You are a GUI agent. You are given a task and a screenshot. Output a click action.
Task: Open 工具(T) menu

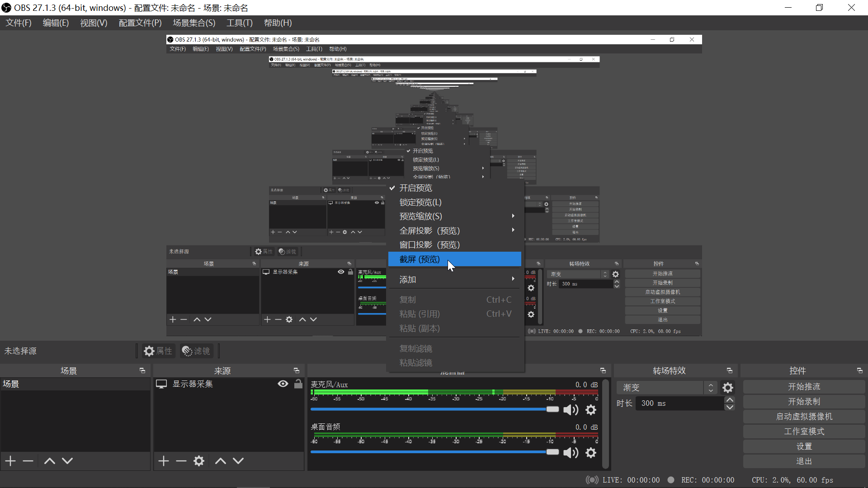[240, 23]
